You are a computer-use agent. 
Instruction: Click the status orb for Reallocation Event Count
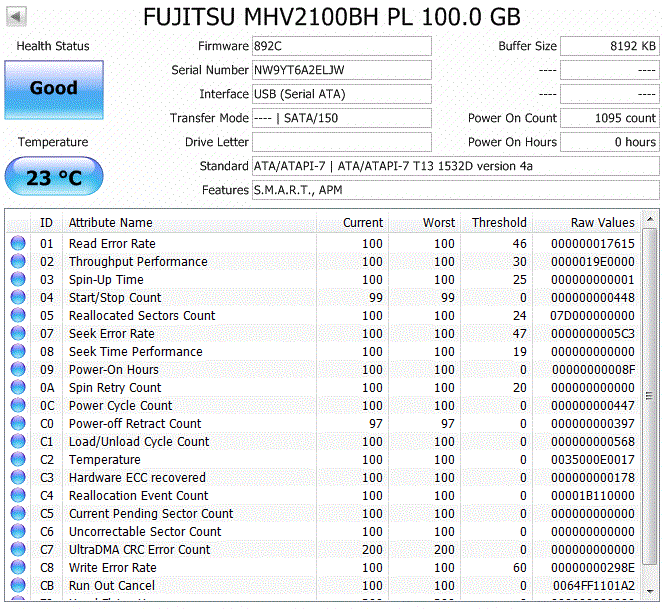(x=18, y=495)
